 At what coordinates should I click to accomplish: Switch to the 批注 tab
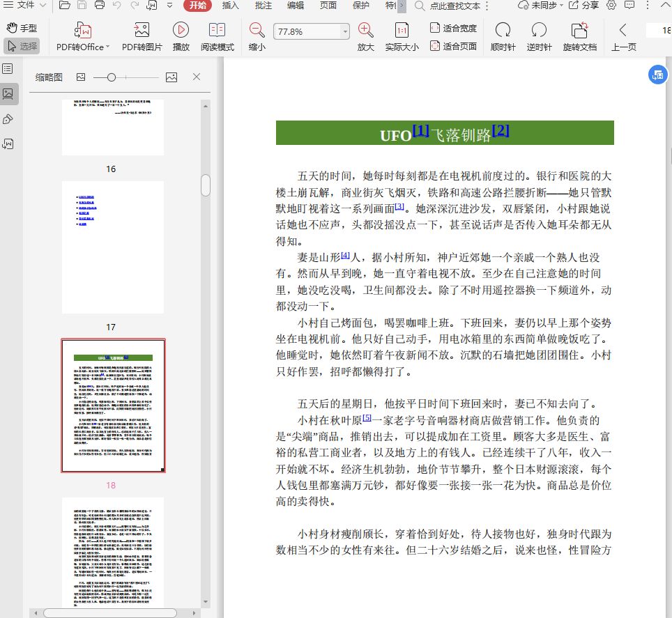264,6
